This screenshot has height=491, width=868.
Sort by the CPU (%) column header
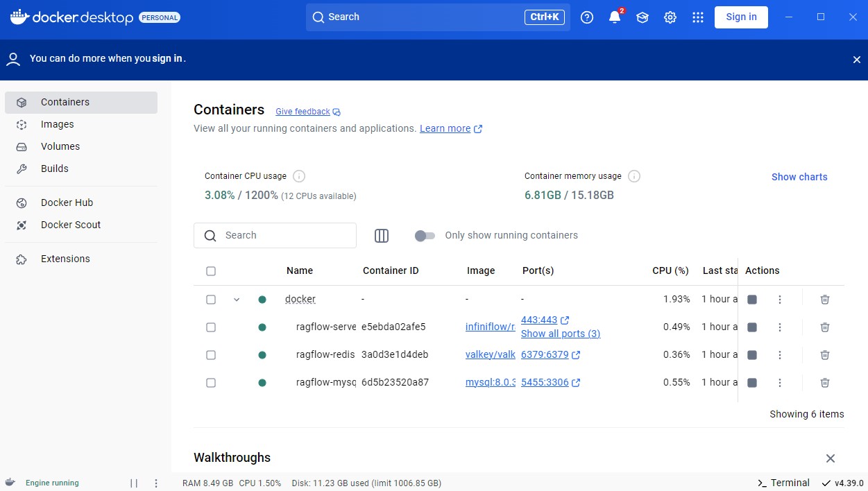coord(670,270)
